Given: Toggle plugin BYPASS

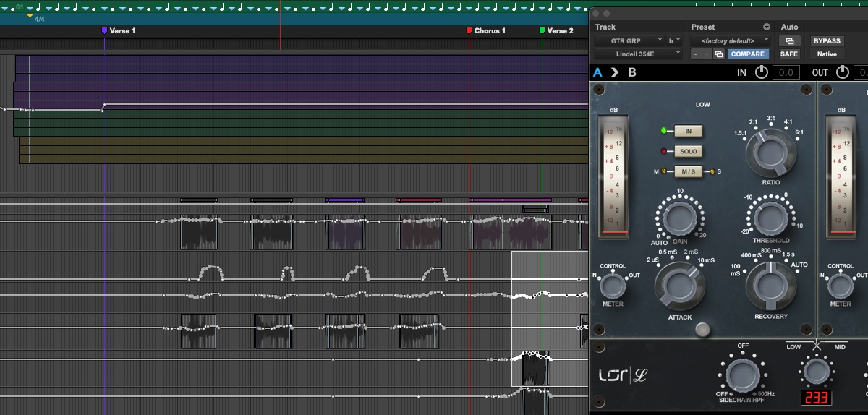Looking at the screenshot, I should point(827,41).
